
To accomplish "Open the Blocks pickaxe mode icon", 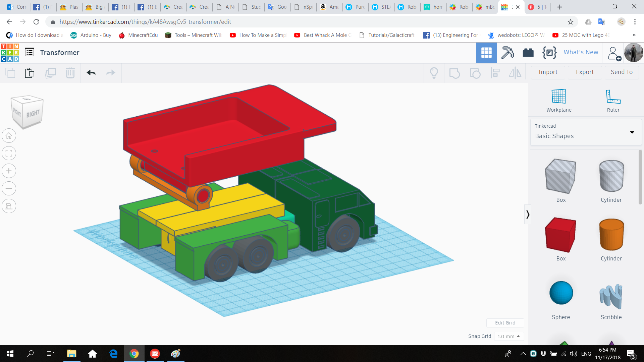I will point(507,53).
